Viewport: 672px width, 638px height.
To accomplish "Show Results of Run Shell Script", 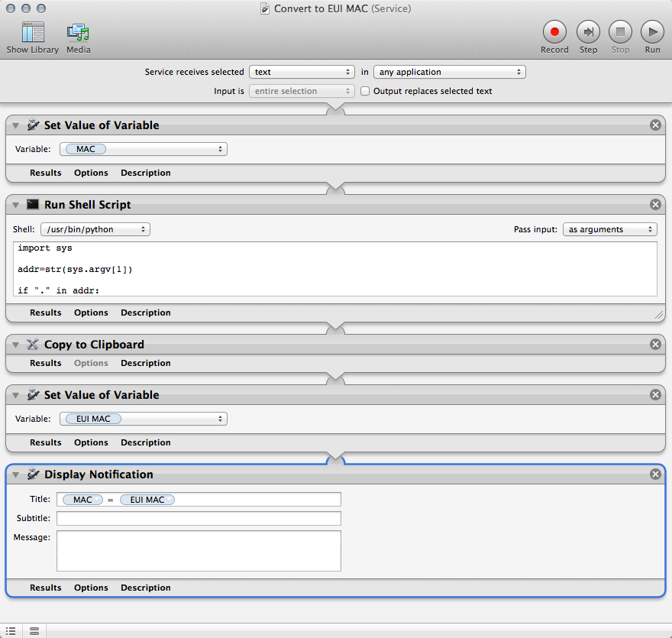I will 45,313.
